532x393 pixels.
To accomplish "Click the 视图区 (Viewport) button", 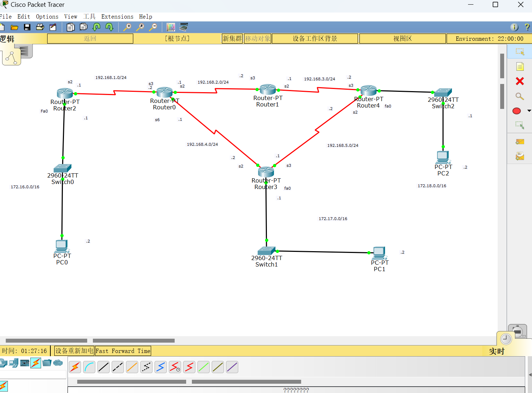I will [403, 39].
